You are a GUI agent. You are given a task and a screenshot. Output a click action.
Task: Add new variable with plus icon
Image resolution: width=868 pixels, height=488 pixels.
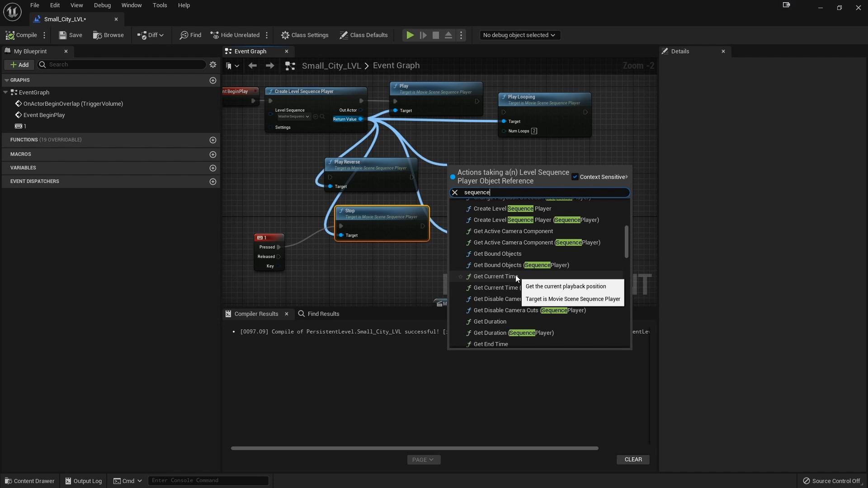pyautogui.click(x=213, y=168)
